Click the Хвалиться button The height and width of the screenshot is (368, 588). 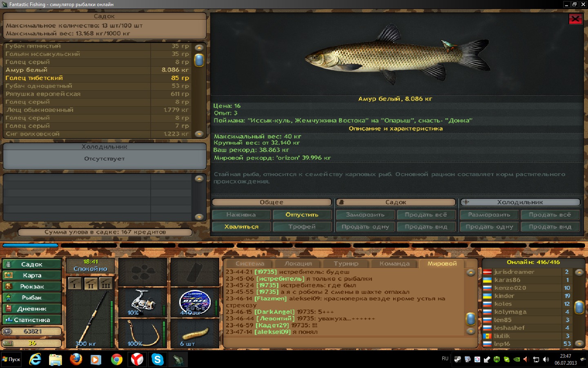click(241, 227)
